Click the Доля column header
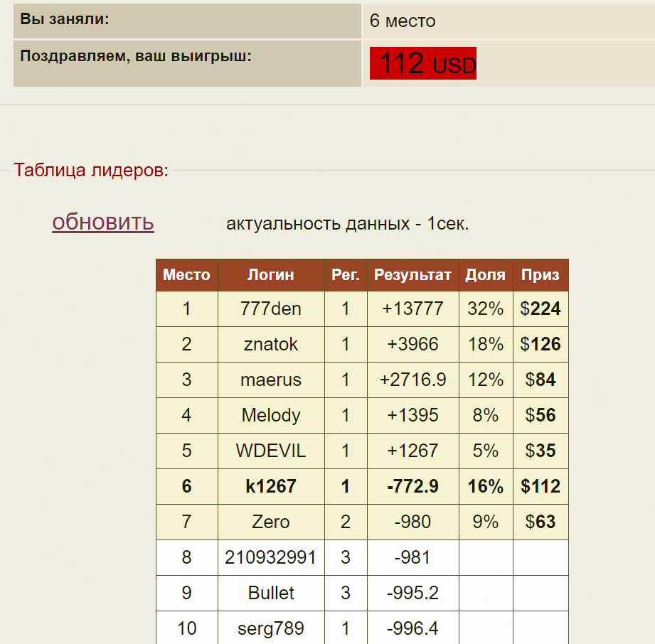This screenshot has width=655, height=644. [486, 275]
